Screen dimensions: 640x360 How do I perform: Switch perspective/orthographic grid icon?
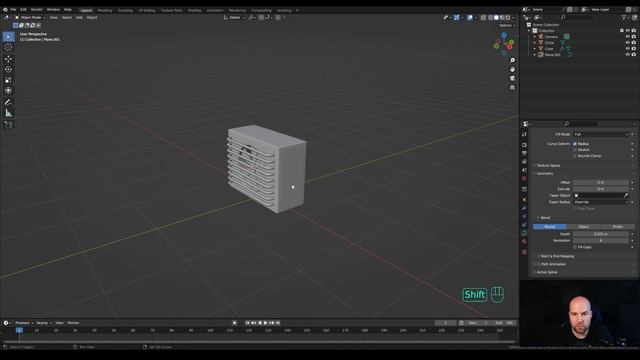tap(512, 87)
